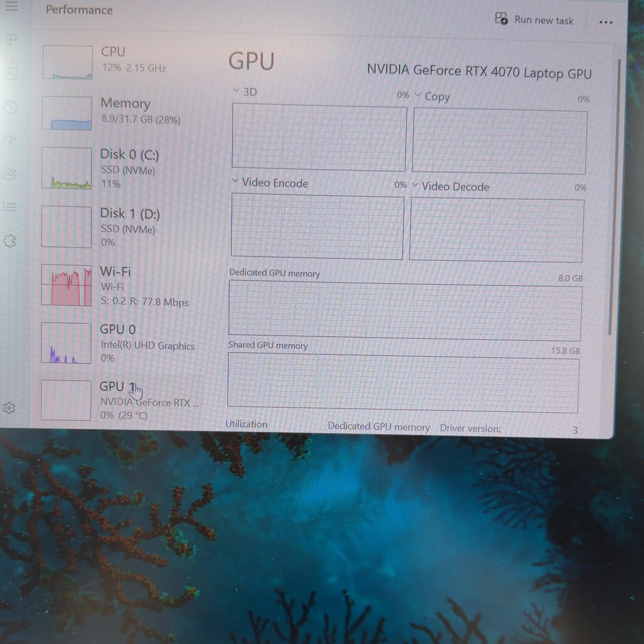Click the CPU mini graph thumbnail
Screen dimensions: 644x644
[68, 62]
